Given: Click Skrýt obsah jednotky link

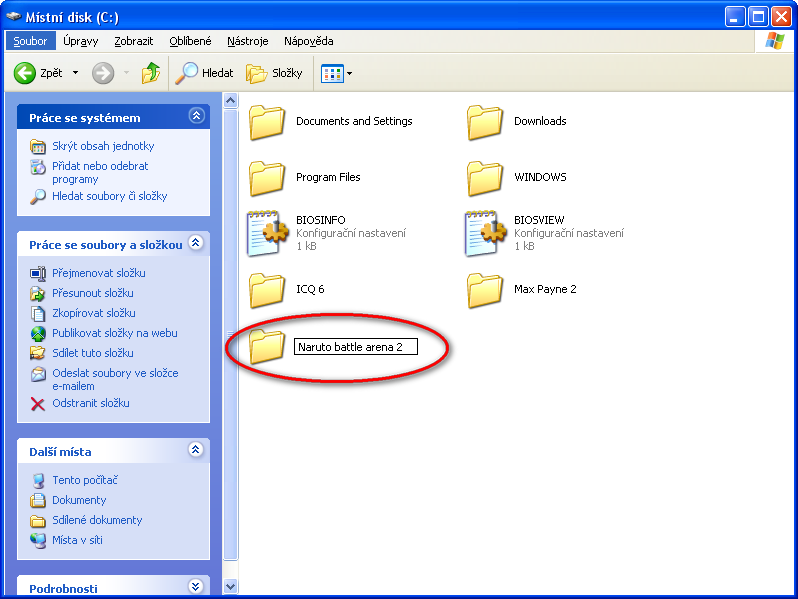Looking at the screenshot, I should coord(103,146).
